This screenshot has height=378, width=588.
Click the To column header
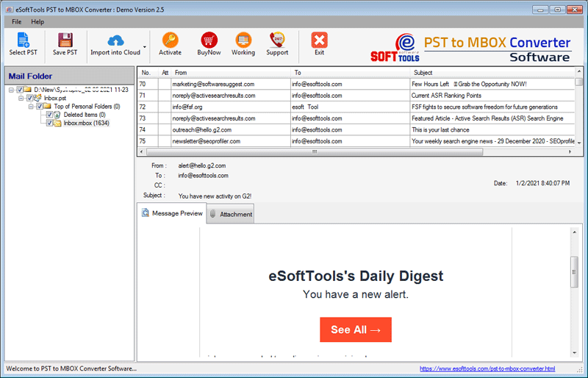pyautogui.click(x=351, y=73)
